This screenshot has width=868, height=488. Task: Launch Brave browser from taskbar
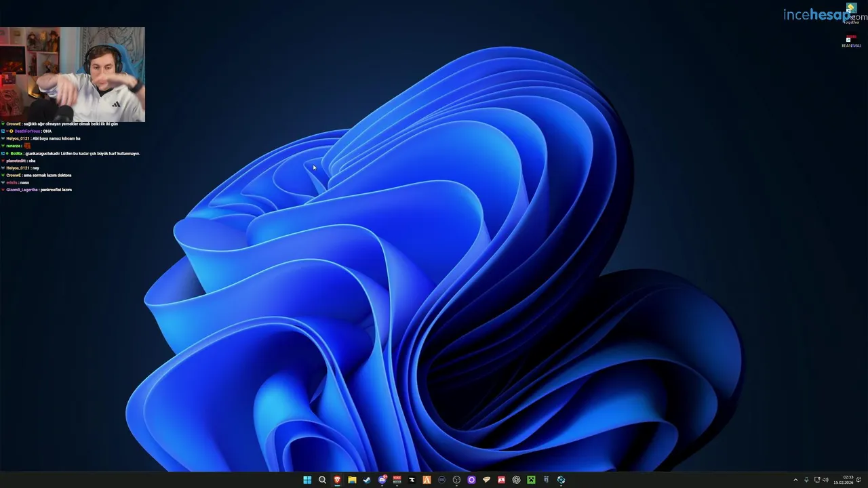pos(337,480)
